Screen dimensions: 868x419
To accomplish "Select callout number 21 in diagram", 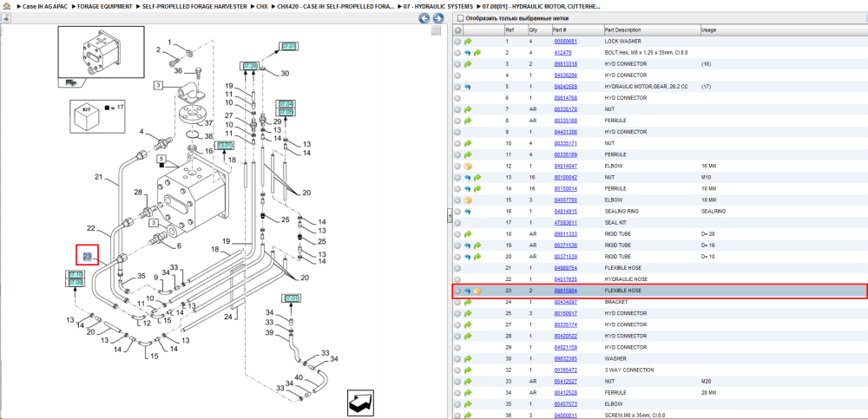I will pyautogui.click(x=99, y=177).
